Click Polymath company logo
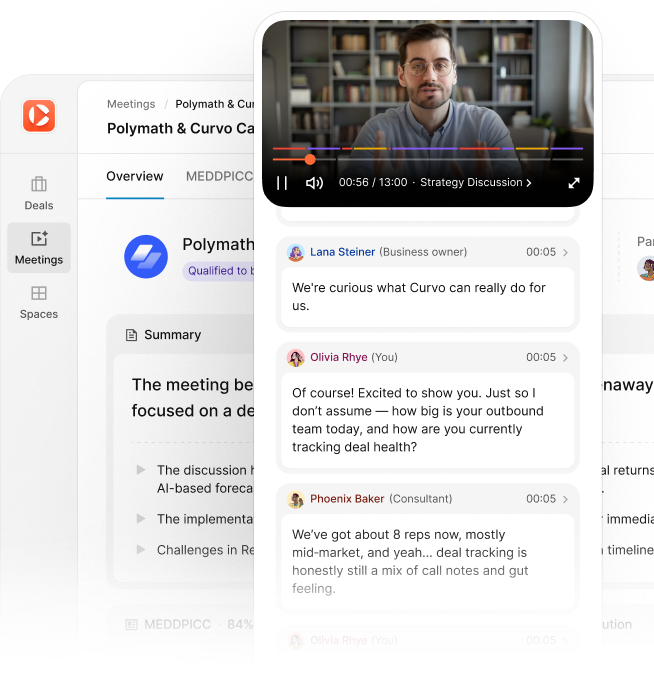This screenshot has height=674, width=654. (x=146, y=257)
